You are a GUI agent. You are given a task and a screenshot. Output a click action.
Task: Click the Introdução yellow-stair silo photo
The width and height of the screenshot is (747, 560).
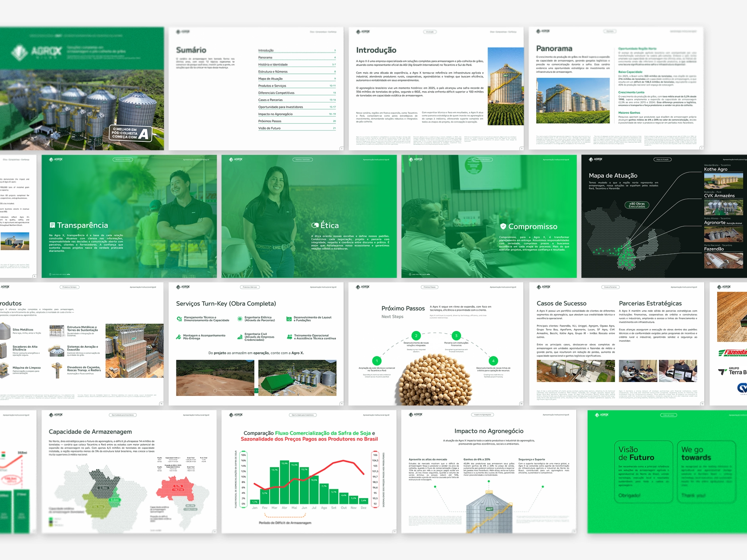[x=506, y=87]
